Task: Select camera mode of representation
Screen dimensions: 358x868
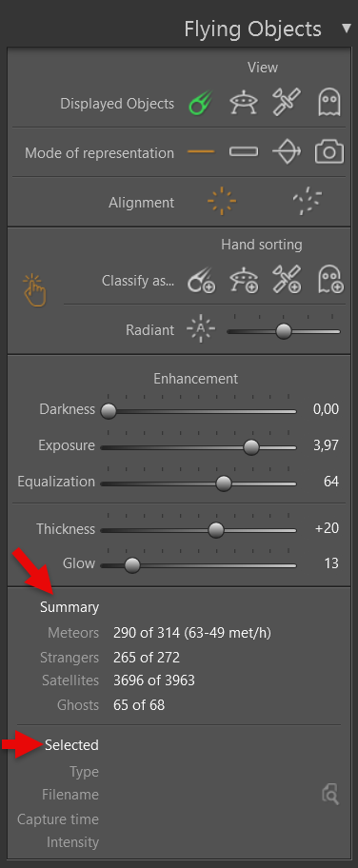Action: point(329,151)
